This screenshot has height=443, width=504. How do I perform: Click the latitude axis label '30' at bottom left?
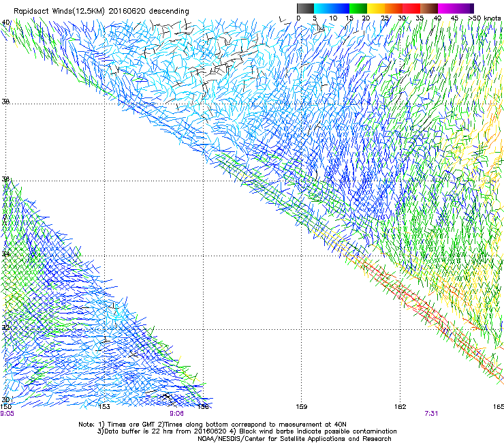[5, 400]
